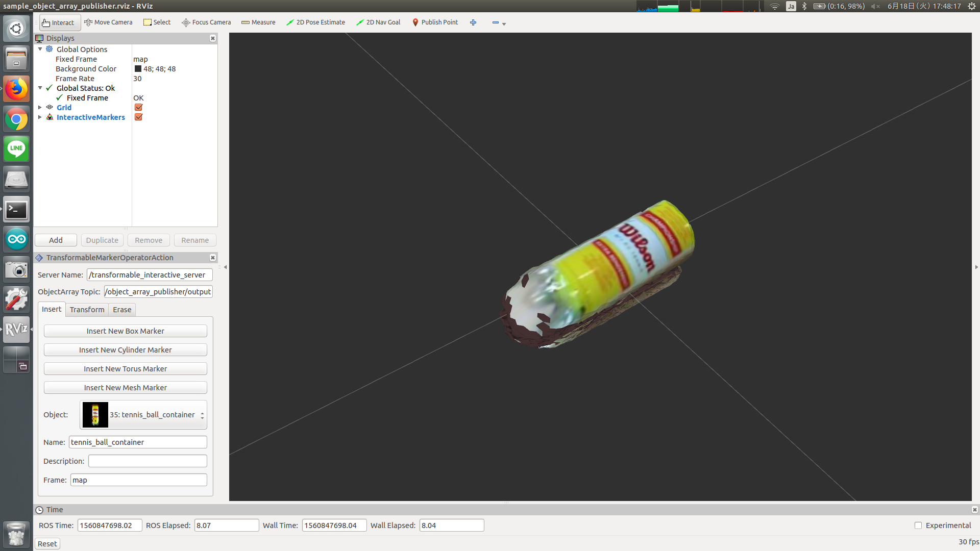Click the Duplicate display button
The image size is (980, 551).
coord(102,240)
